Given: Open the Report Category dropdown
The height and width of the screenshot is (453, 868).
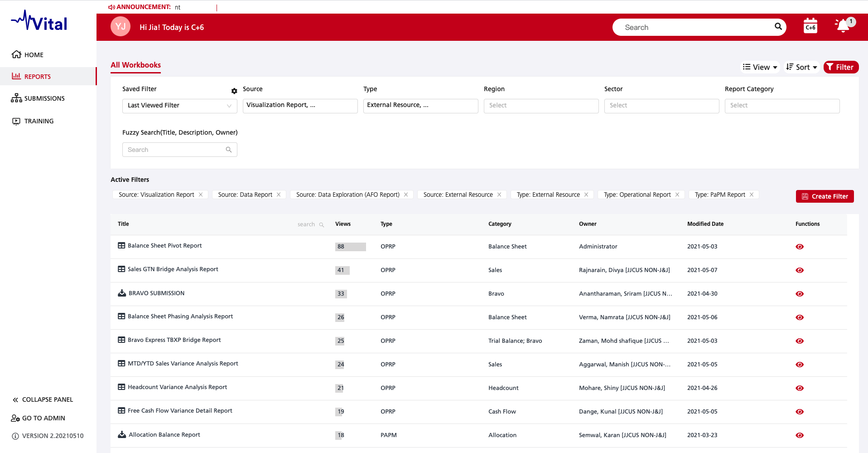Looking at the screenshot, I should tap(782, 106).
